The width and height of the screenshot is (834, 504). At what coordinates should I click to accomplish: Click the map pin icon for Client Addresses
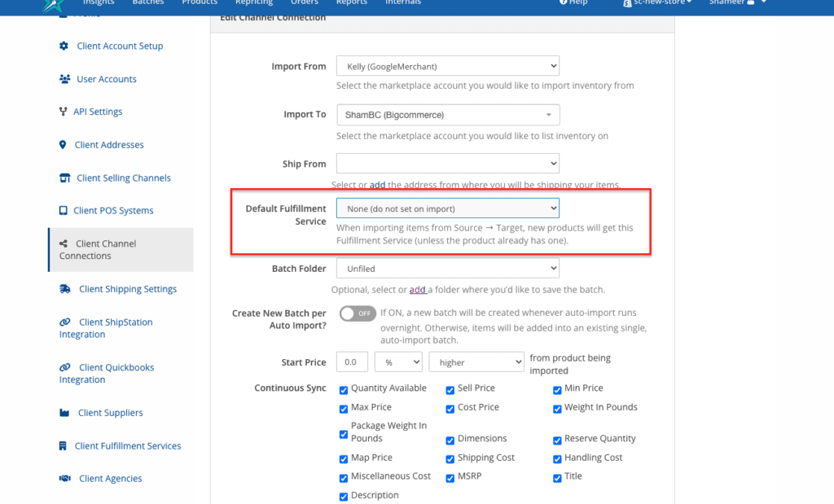pyautogui.click(x=64, y=145)
